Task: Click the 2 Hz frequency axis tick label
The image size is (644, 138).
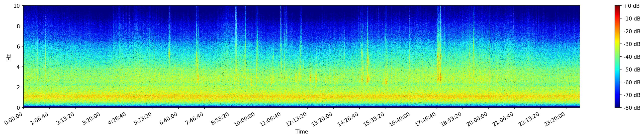Action: click(18, 87)
